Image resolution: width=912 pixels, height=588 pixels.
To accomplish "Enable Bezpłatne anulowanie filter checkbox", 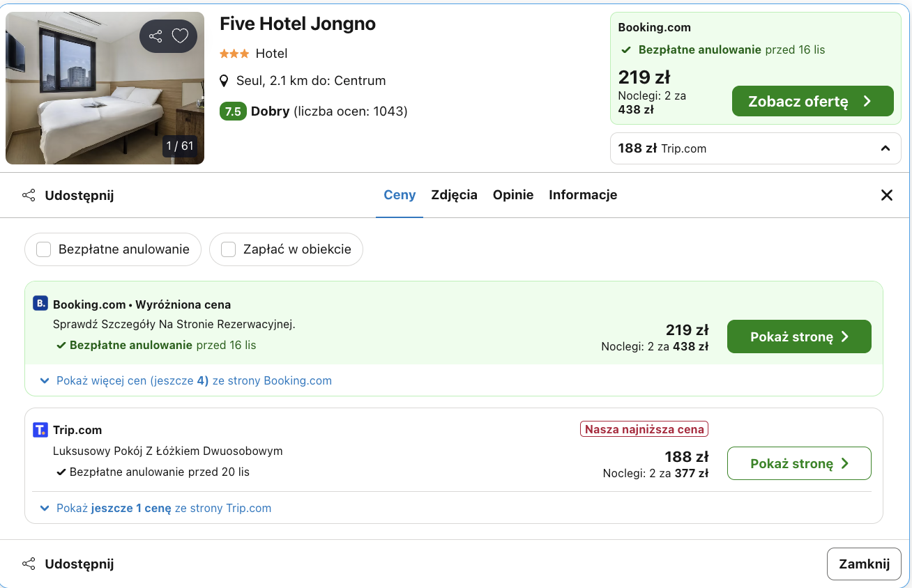I will click(44, 249).
